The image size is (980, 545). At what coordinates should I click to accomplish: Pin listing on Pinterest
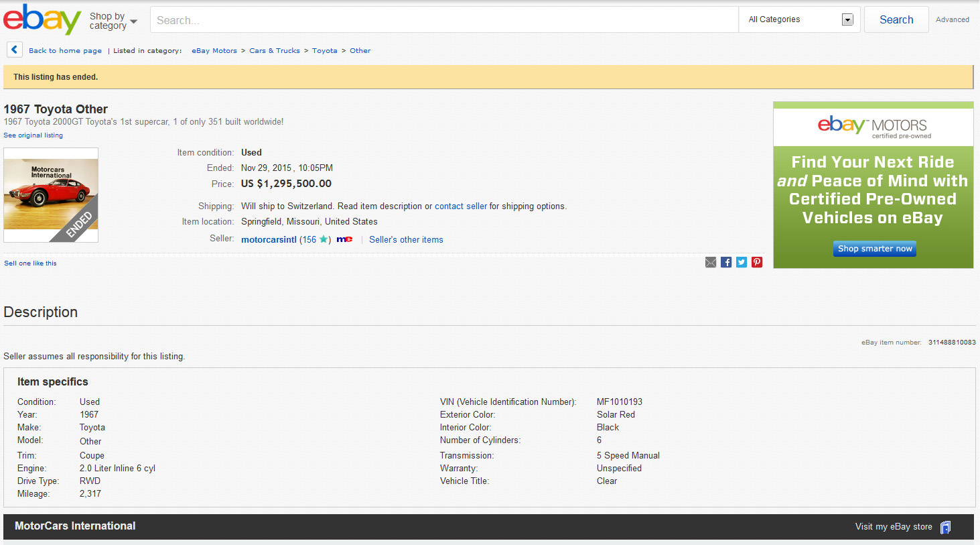click(757, 262)
